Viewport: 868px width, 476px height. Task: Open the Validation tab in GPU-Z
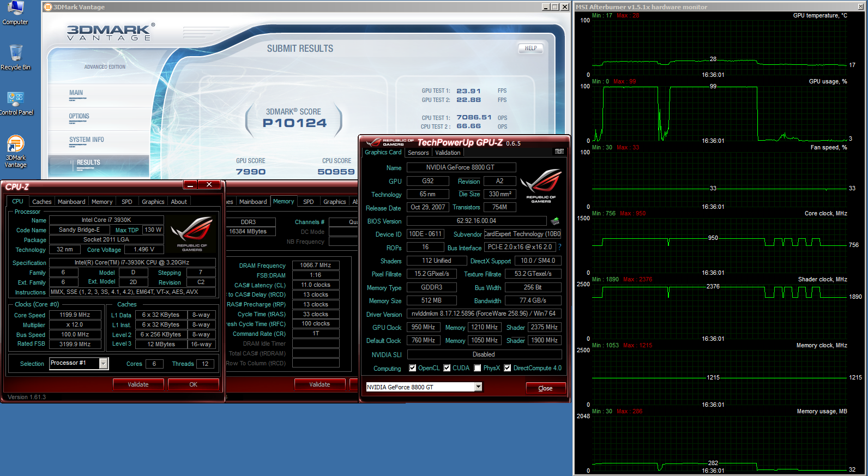coord(448,153)
